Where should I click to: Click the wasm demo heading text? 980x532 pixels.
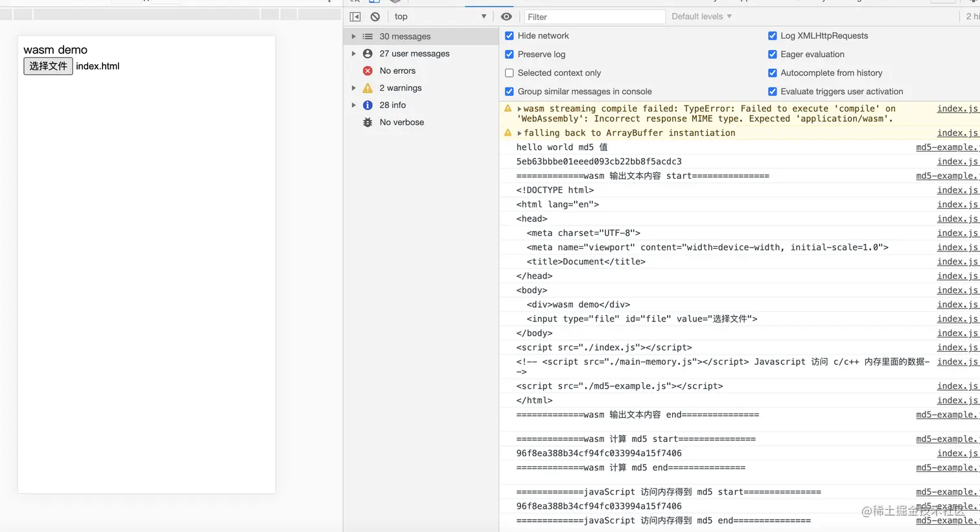(x=56, y=50)
